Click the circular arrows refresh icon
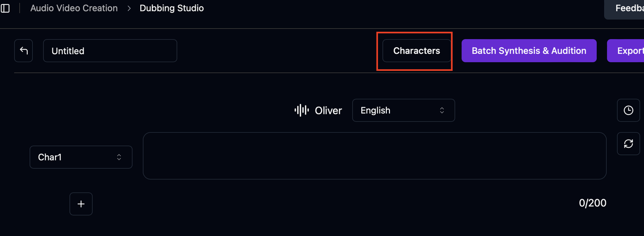 click(x=628, y=144)
